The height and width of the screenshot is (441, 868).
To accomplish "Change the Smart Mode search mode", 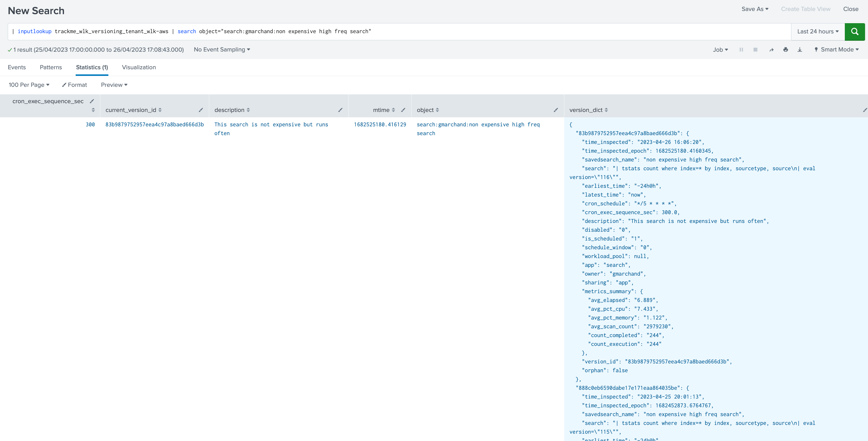I will click(837, 50).
